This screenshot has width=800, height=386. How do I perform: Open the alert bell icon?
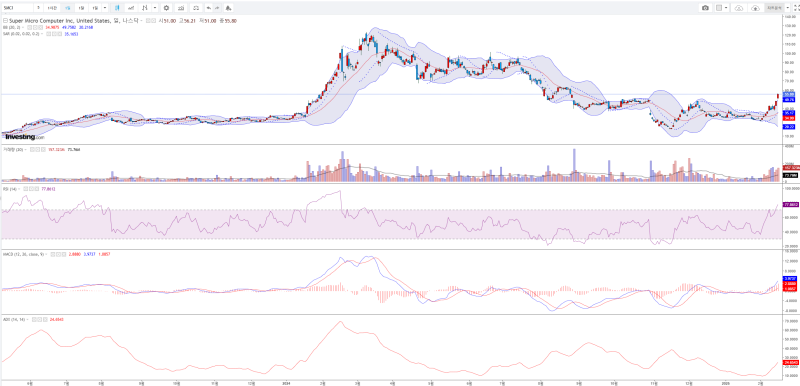pos(228,8)
